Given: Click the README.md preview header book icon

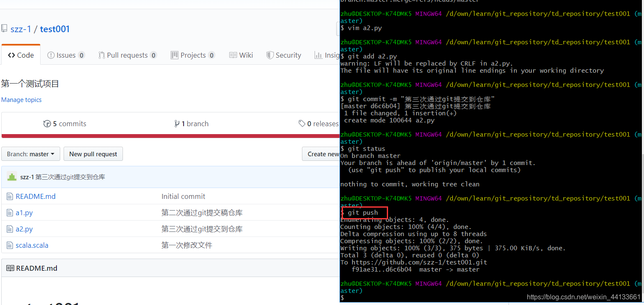Looking at the screenshot, I should (x=10, y=268).
